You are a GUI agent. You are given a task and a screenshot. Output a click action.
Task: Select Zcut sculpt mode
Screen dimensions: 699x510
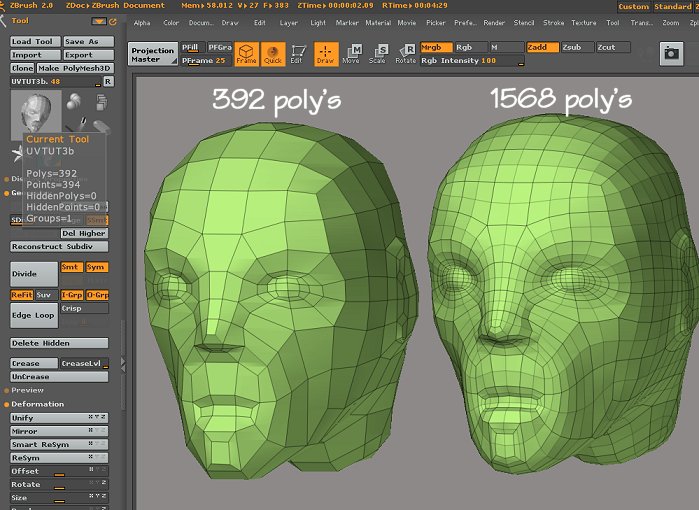[x=613, y=47]
